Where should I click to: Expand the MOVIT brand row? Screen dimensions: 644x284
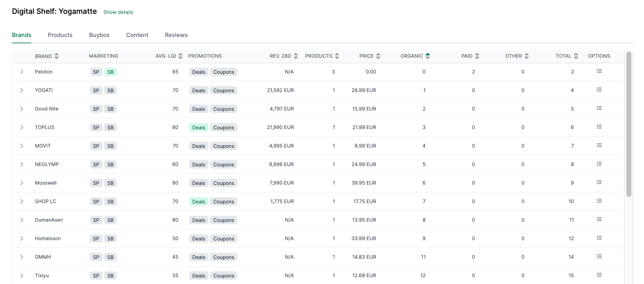pos(22,146)
